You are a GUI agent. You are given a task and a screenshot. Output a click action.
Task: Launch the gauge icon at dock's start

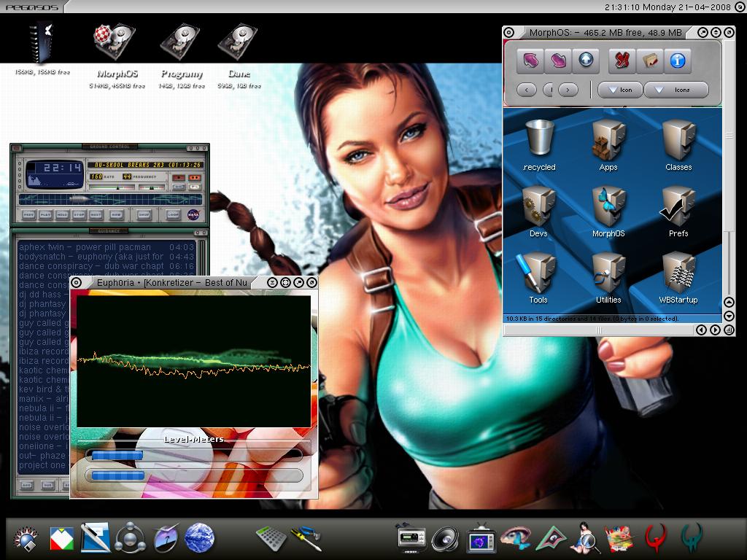(26, 539)
